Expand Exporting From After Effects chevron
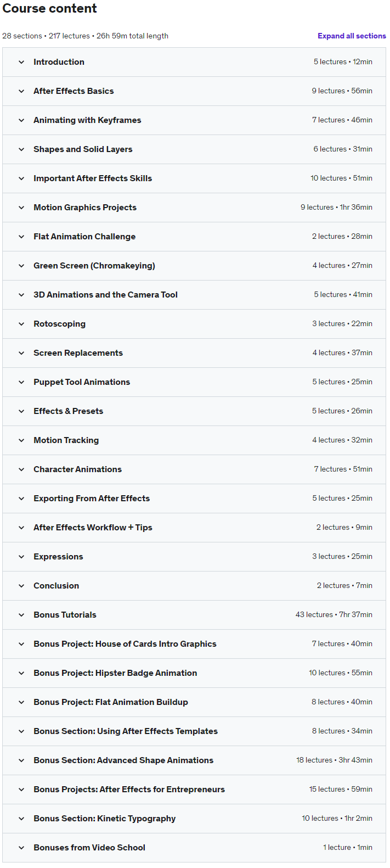Viewport: 390px width, 868px height. (21, 499)
